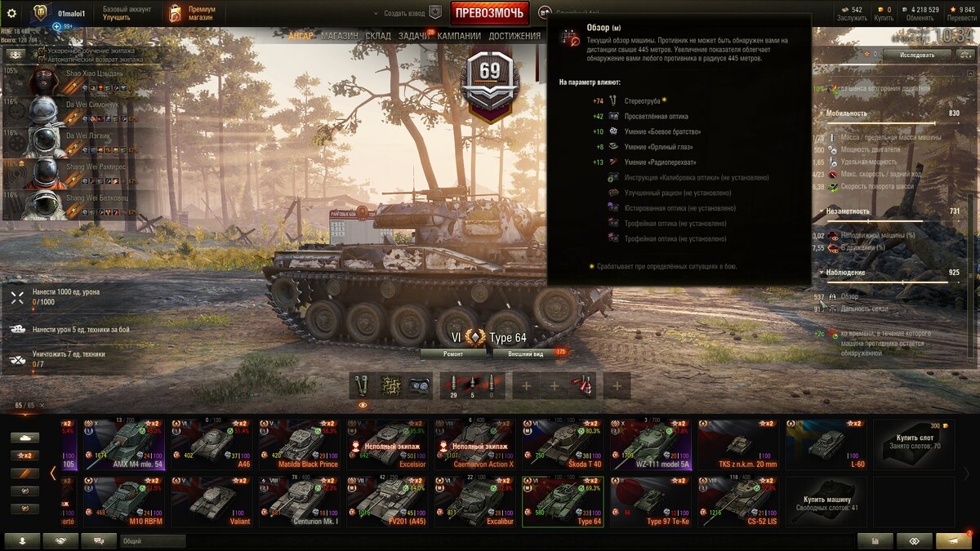The height and width of the screenshot is (551, 980).
Task: Click the fire extinguisher consumable slot
Action: pos(581,385)
